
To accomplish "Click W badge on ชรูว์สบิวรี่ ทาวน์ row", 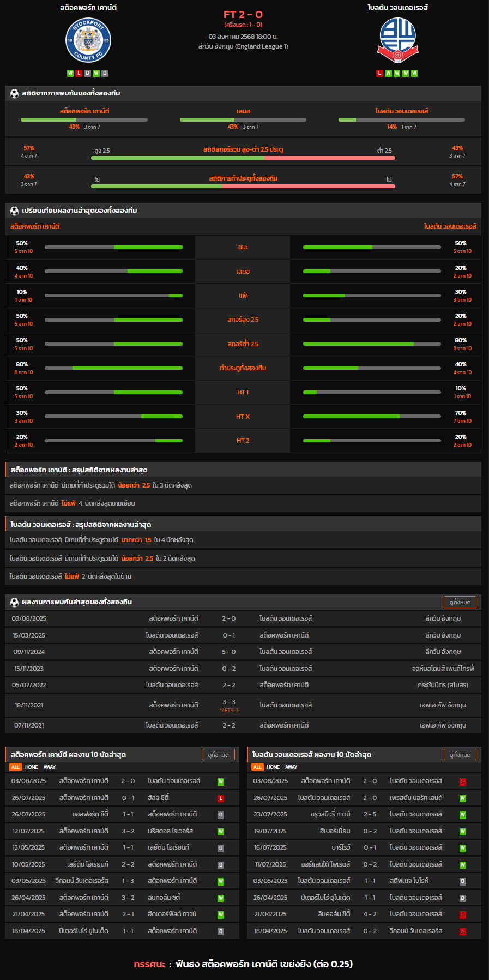I will [x=463, y=815].
